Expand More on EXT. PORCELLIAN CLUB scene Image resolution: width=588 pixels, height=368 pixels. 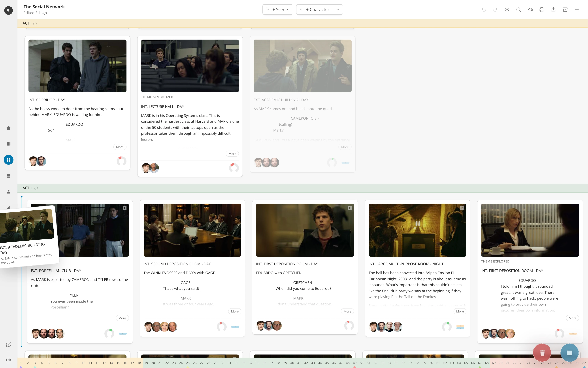(x=122, y=318)
